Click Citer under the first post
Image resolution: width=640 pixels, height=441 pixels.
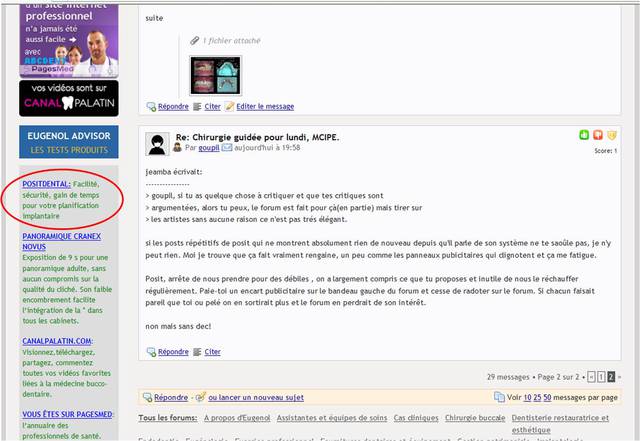click(x=212, y=106)
